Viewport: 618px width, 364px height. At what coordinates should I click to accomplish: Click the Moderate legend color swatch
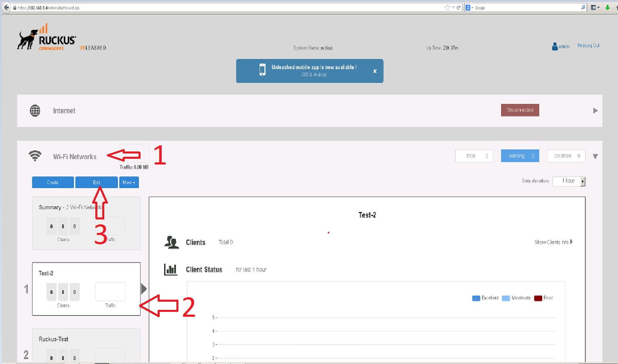506,298
